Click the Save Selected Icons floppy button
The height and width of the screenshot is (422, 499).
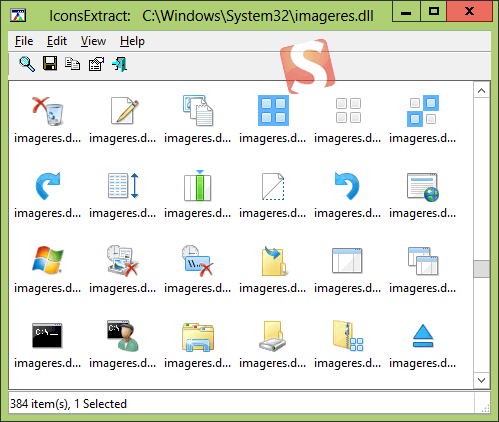click(x=50, y=63)
